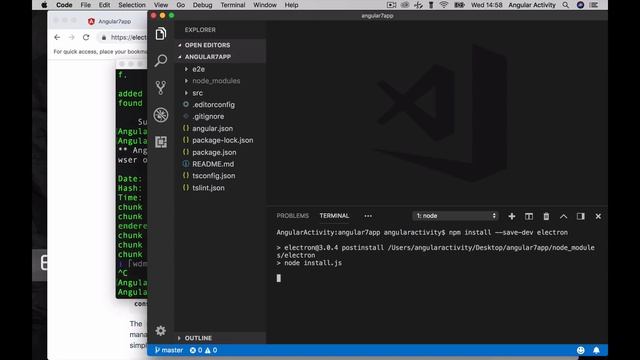
Task: Click inside the terminal at the cursor
Action: [x=279, y=278]
